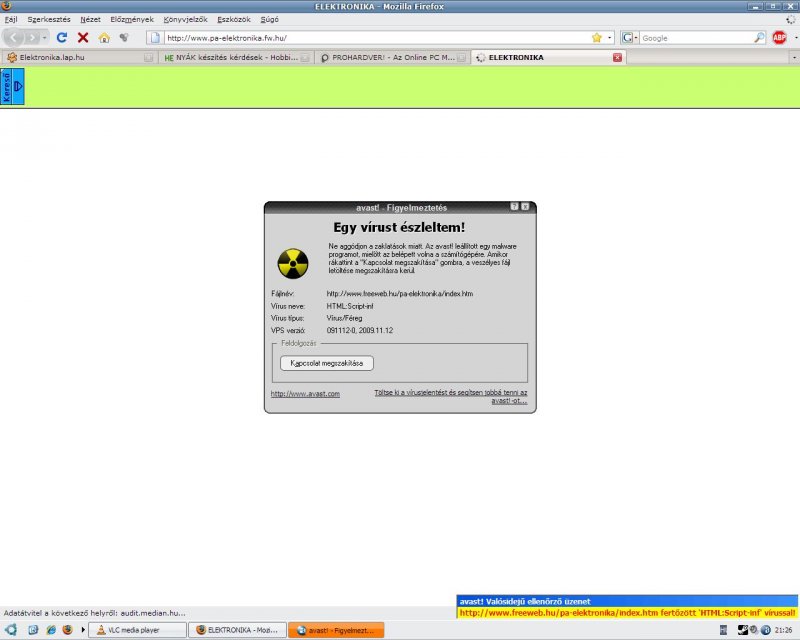The height and width of the screenshot is (640, 800).
Task: Switch to the PROHARDVER! tab
Action: (x=392, y=57)
